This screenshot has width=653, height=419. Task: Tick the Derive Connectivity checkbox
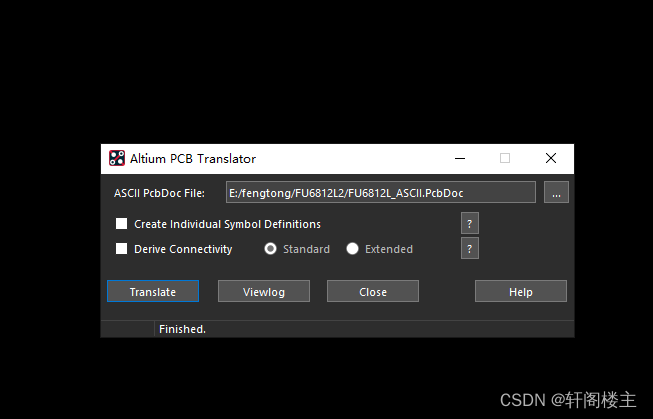tap(121, 249)
